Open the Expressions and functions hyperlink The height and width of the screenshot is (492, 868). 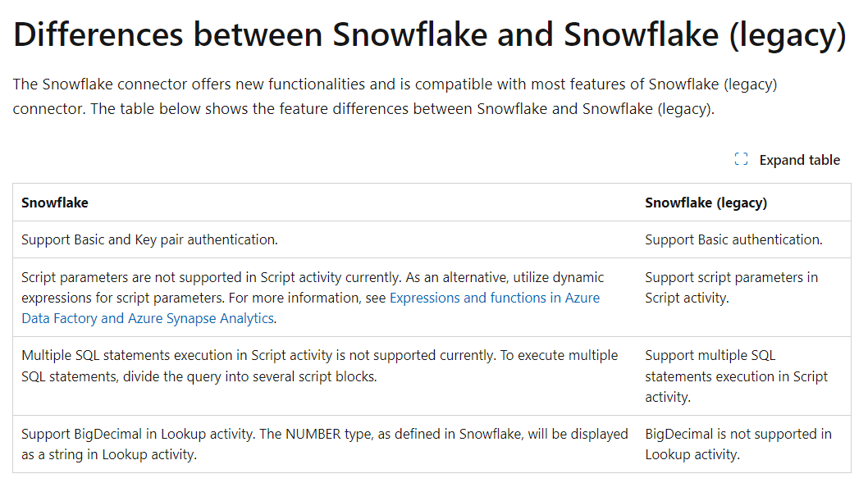[494, 298]
